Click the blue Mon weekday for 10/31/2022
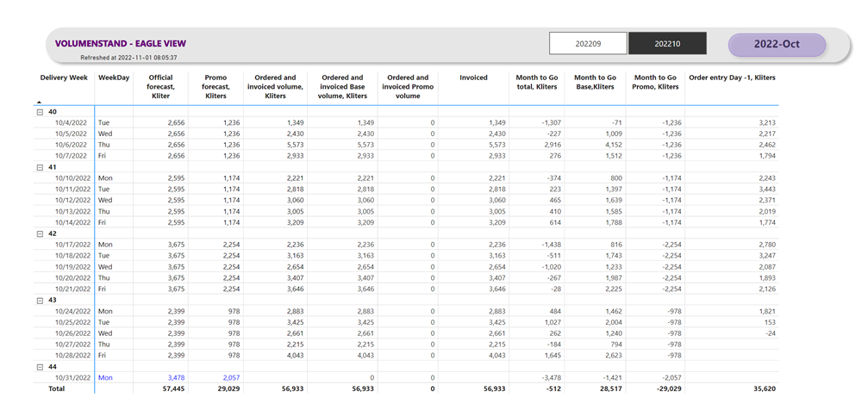This screenshot has height=410, width=868. tap(104, 378)
